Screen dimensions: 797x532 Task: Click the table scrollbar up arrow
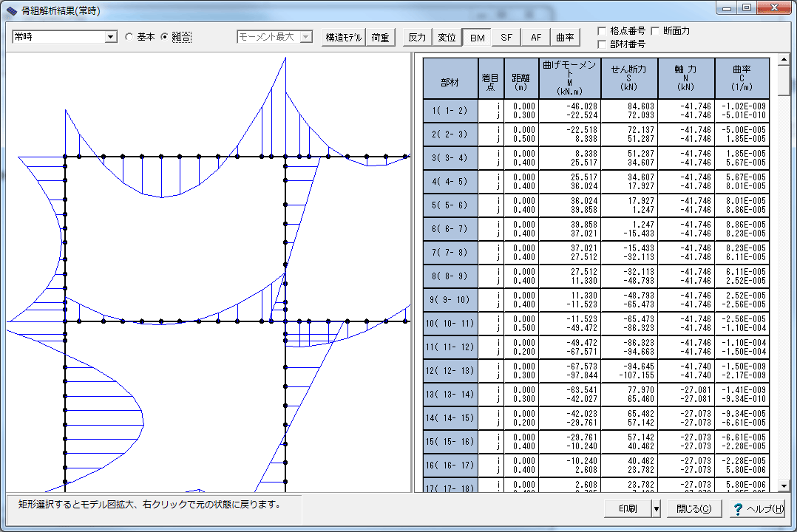point(784,59)
